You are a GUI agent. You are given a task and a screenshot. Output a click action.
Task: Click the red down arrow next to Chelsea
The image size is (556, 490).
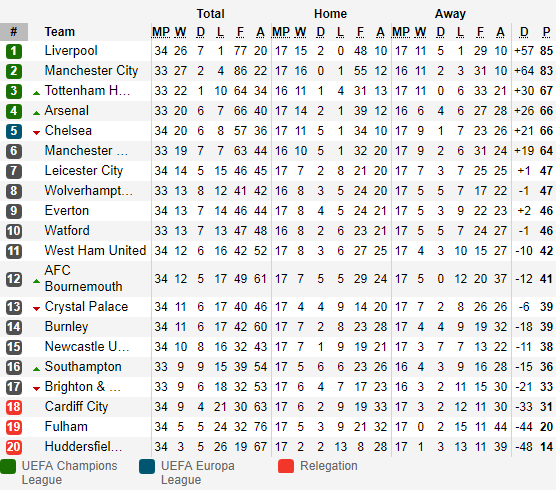point(36,133)
